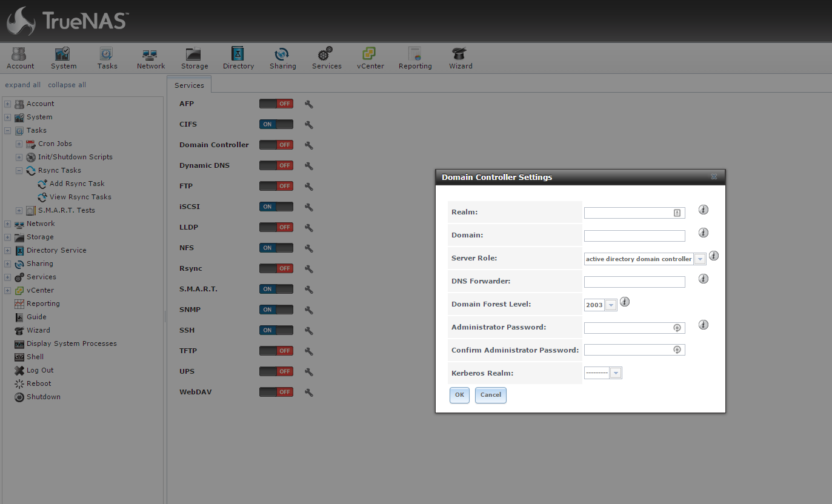This screenshot has height=504, width=832.
Task: Enable the WebDAV service toggle
Action: (276, 392)
